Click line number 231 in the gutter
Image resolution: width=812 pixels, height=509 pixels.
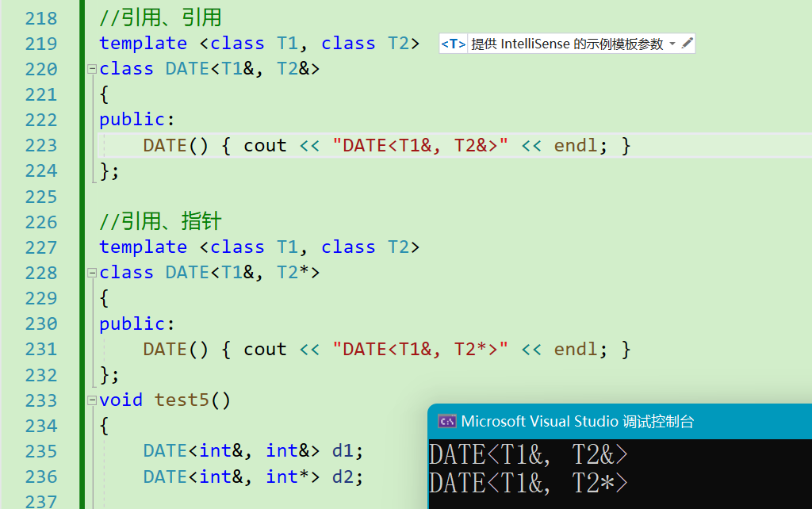pos(41,350)
